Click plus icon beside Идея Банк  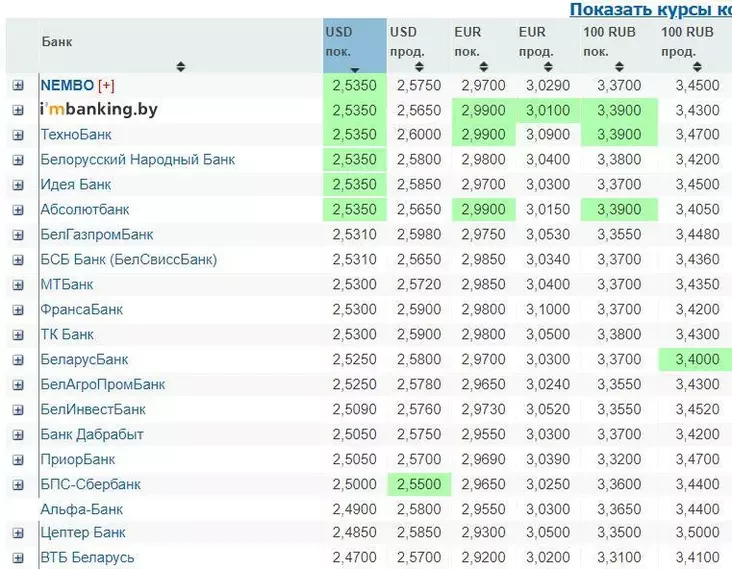coord(18,185)
